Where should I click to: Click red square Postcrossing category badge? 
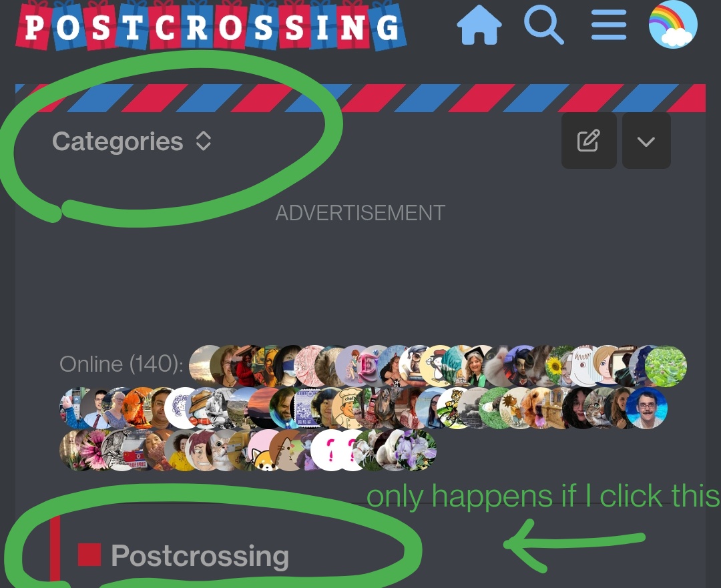pos(89,555)
